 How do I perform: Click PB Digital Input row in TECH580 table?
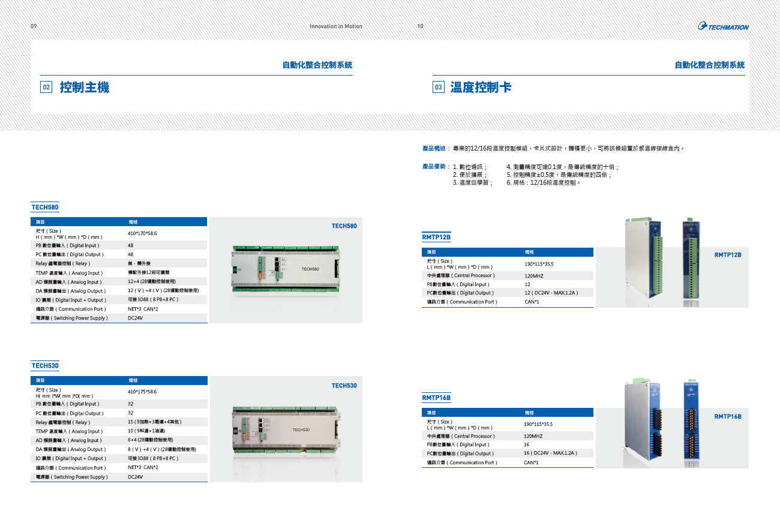coord(119,245)
